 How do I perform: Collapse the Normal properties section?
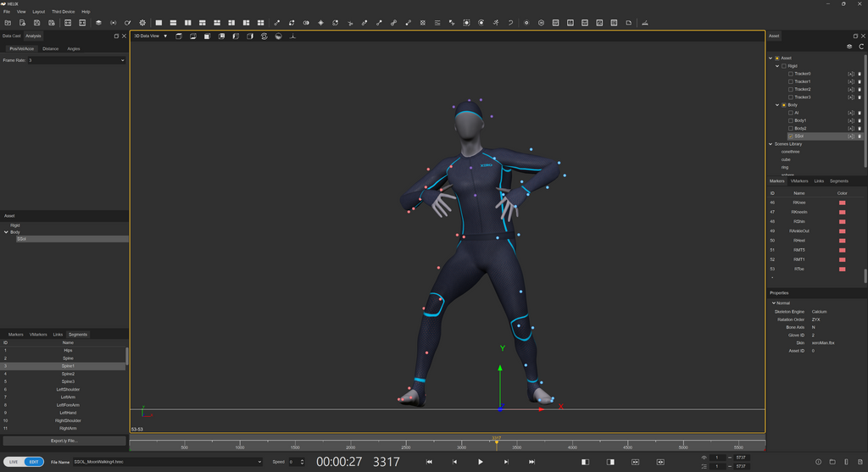[774, 303]
